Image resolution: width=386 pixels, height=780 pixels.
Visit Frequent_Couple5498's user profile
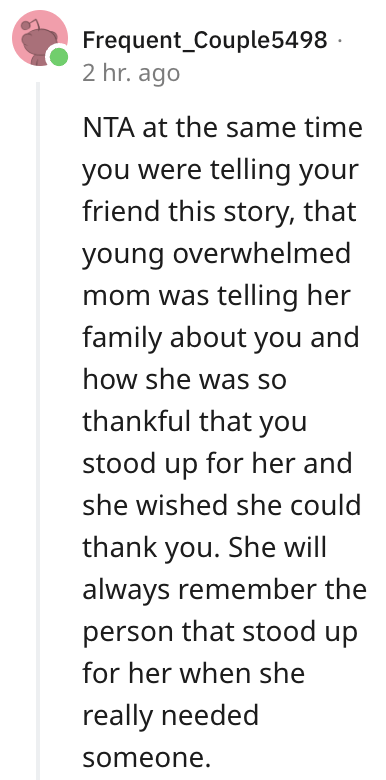point(205,40)
